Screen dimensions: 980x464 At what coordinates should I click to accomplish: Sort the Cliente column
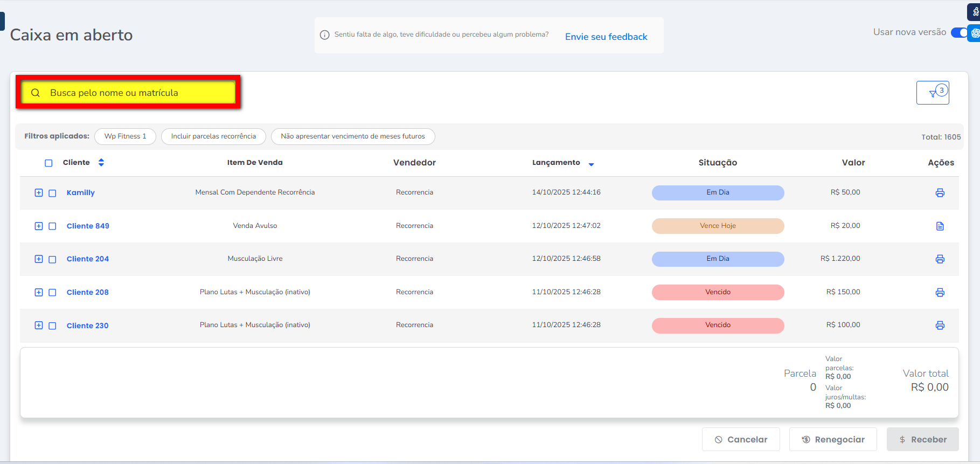click(x=101, y=163)
